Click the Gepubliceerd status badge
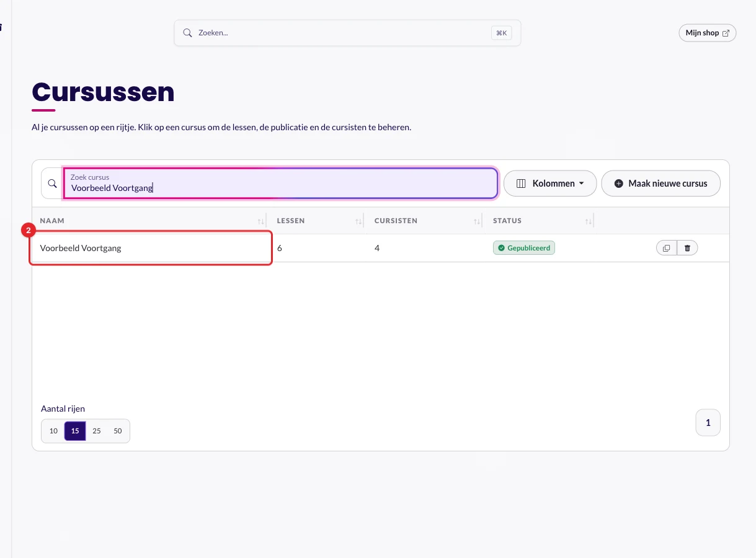 pos(524,248)
